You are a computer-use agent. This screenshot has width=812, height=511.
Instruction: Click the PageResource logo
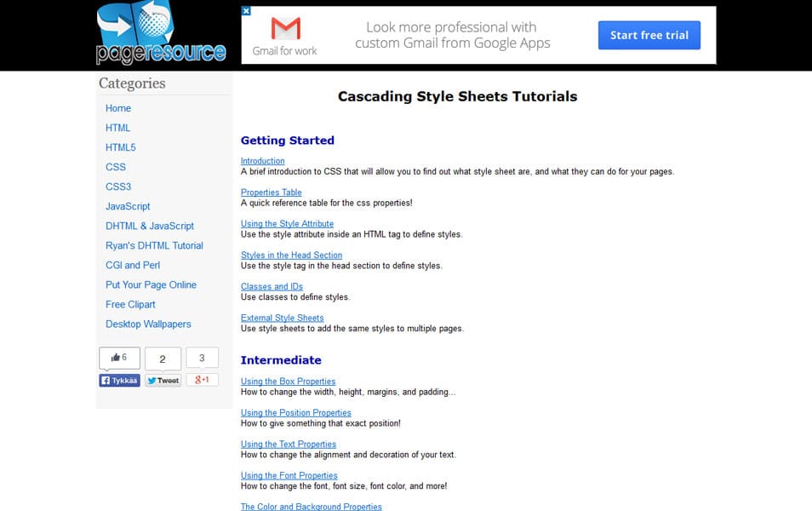pyautogui.click(x=162, y=34)
